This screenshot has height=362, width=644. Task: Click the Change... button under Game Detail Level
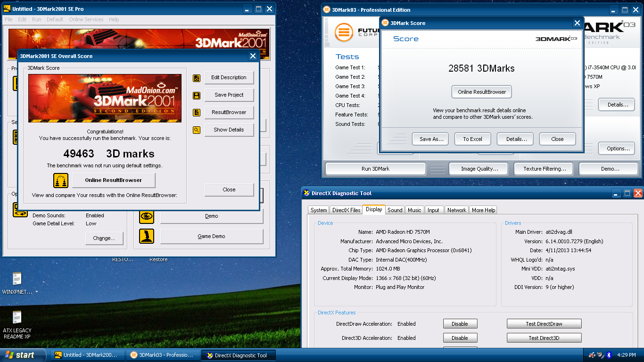tap(104, 239)
